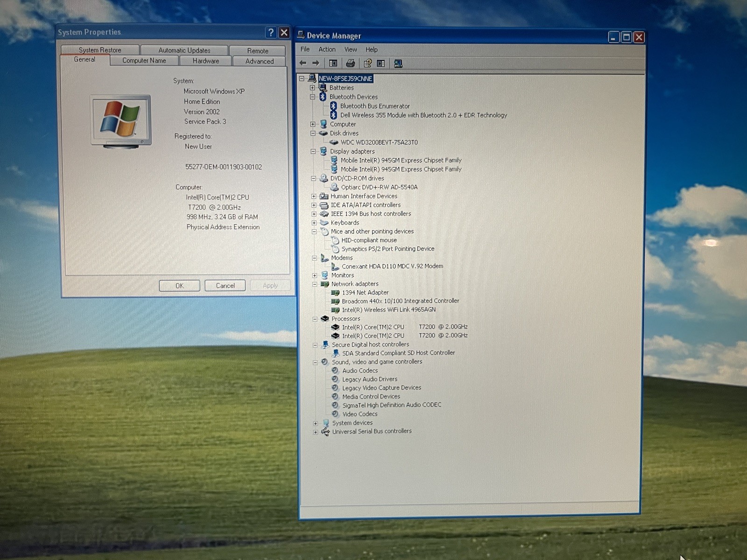The height and width of the screenshot is (560, 747).
Task: Click the Bluetooth Bus Enumerator icon
Action: point(333,106)
